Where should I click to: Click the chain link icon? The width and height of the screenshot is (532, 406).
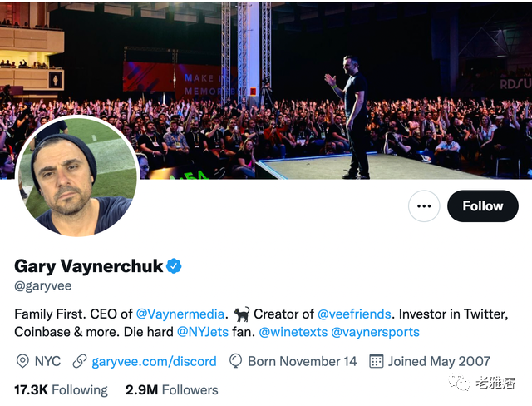(80, 361)
